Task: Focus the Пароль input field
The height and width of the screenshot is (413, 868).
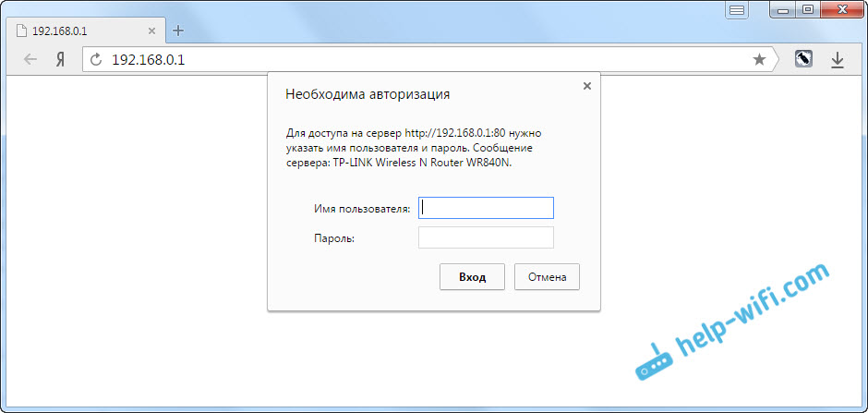Action: [486, 237]
